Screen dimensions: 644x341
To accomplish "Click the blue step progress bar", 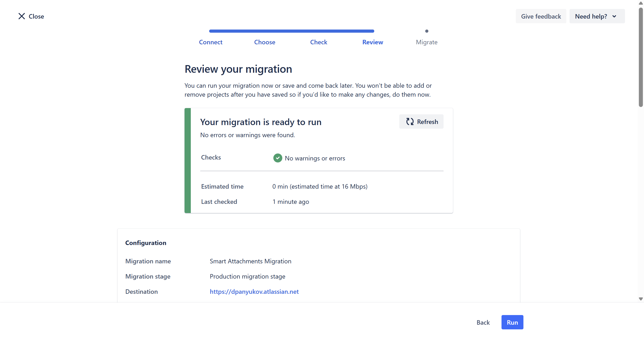I will (x=291, y=31).
